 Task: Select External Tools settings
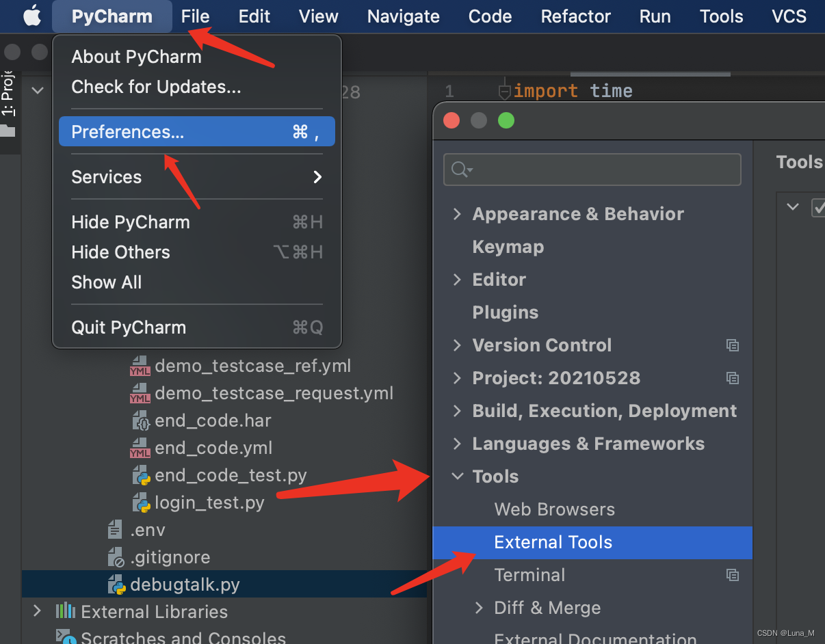pyautogui.click(x=592, y=542)
